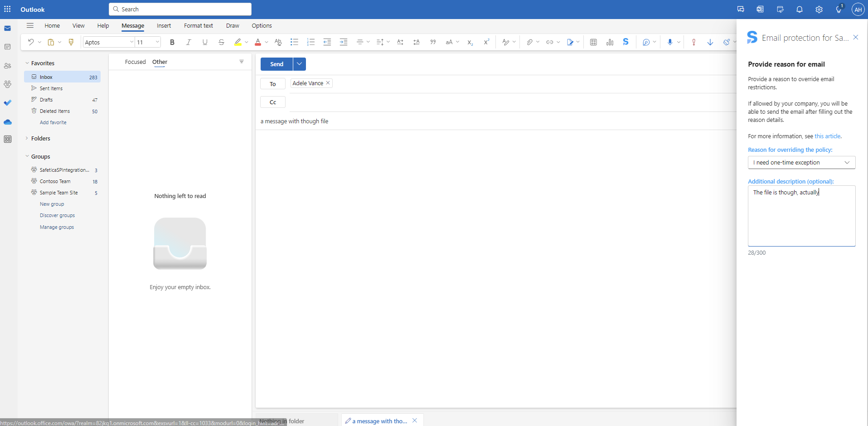
Task: Click the Add favorite link
Action: (x=53, y=122)
